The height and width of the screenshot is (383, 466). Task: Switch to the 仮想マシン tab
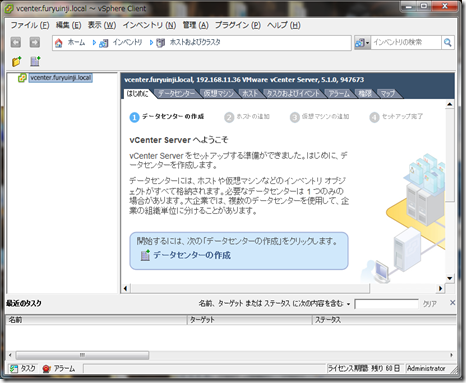tap(219, 94)
